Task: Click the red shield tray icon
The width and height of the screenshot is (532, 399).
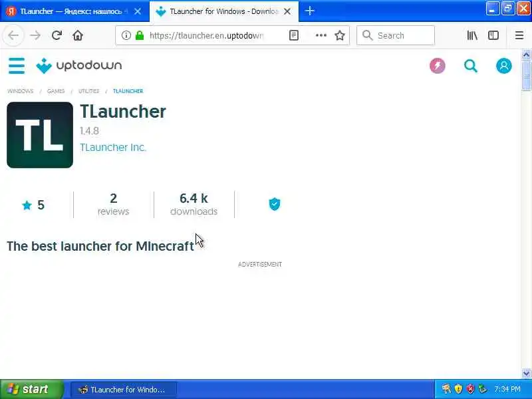Action: (x=470, y=389)
